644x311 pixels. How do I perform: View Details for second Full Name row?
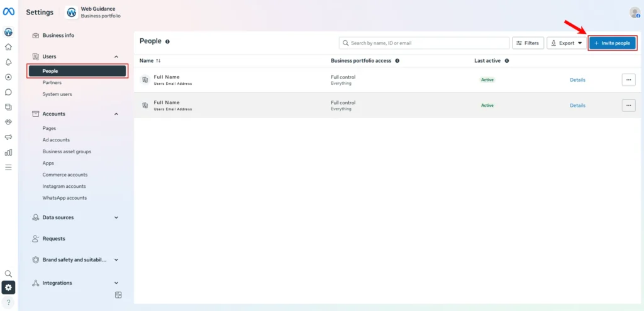[x=577, y=106]
